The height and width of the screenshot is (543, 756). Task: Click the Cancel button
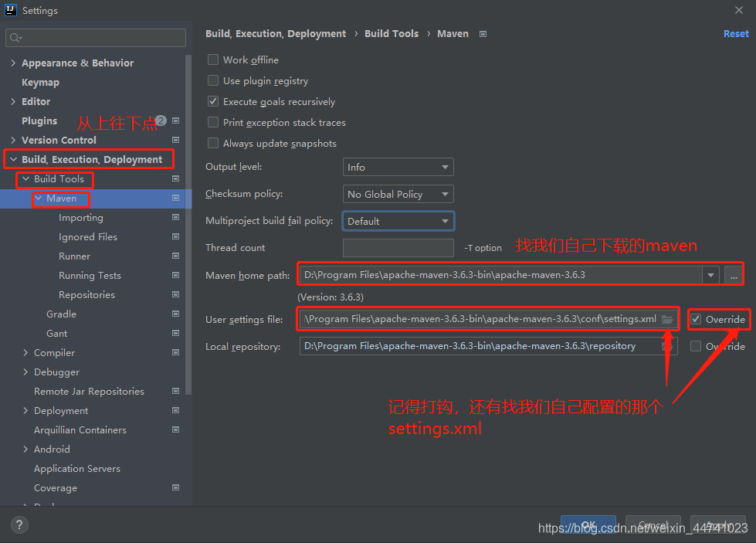point(653,524)
